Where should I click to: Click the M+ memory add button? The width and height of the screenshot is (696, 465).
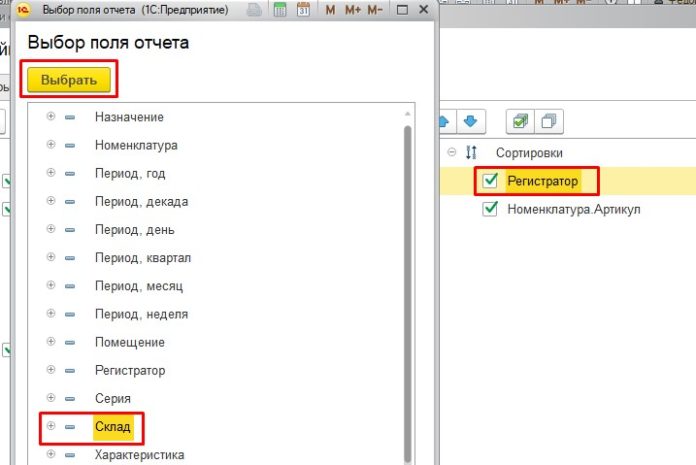(353, 11)
